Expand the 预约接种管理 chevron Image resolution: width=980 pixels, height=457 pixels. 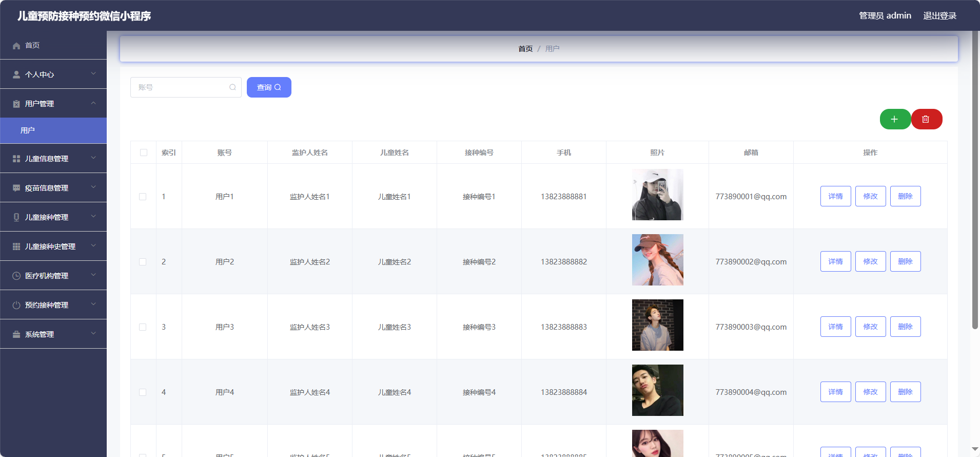click(x=93, y=304)
